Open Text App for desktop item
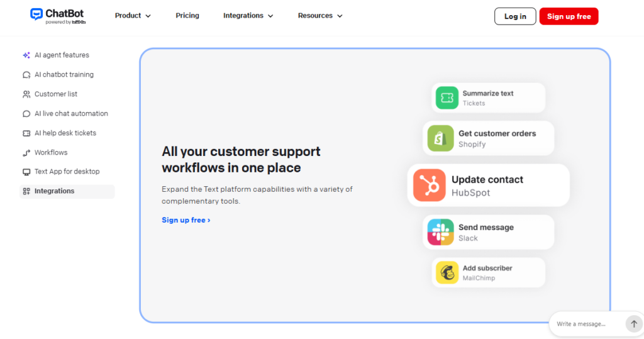 tap(67, 172)
